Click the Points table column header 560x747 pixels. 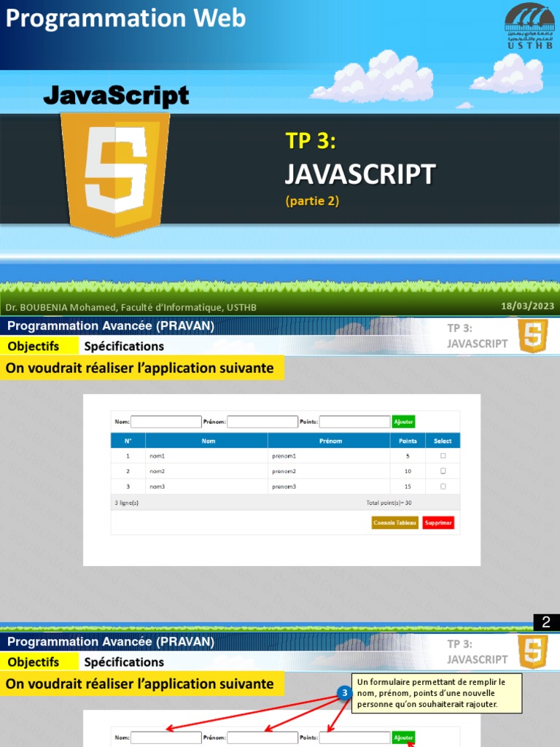point(408,441)
